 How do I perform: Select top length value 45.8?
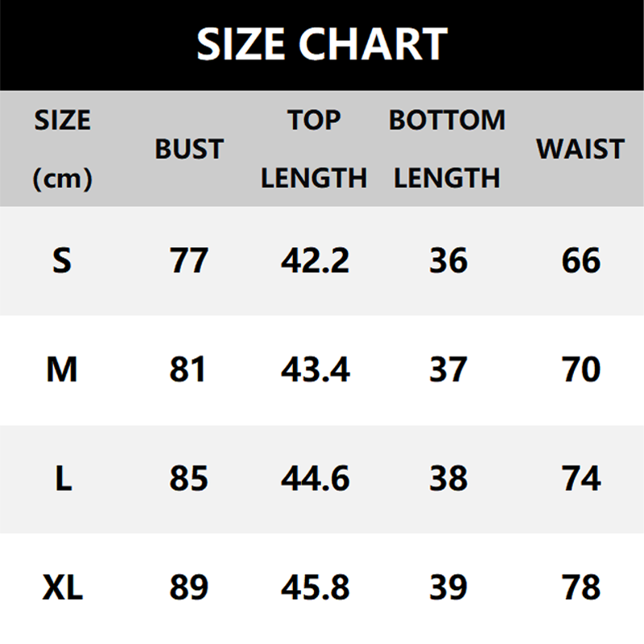coord(315,588)
